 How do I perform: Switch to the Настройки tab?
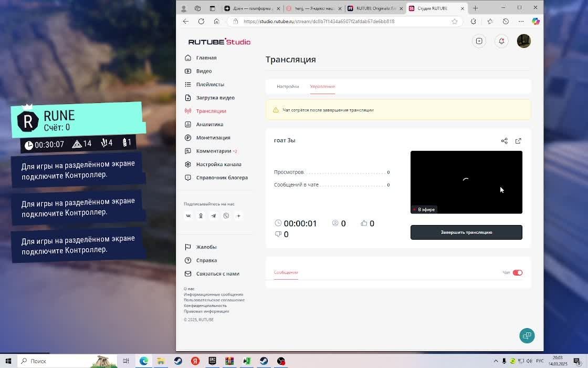[288, 86]
